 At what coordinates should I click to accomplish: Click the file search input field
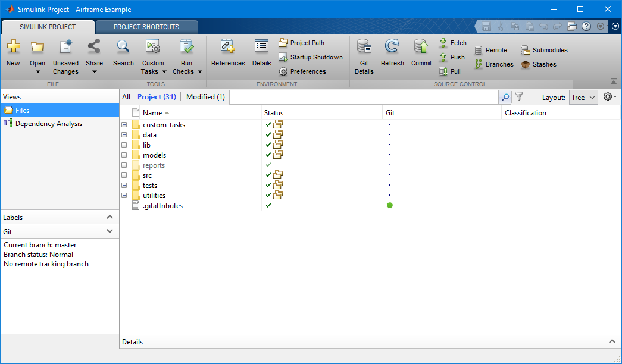(364, 97)
